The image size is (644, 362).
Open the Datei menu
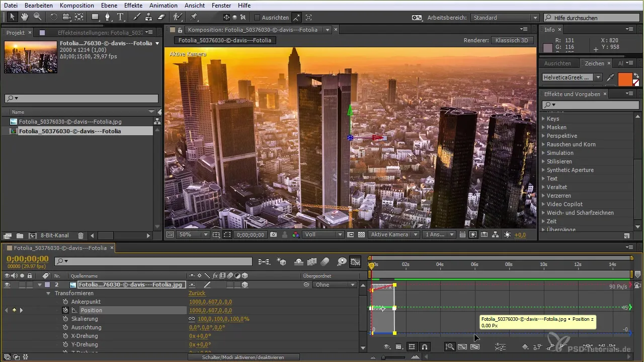(x=11, y=5)
